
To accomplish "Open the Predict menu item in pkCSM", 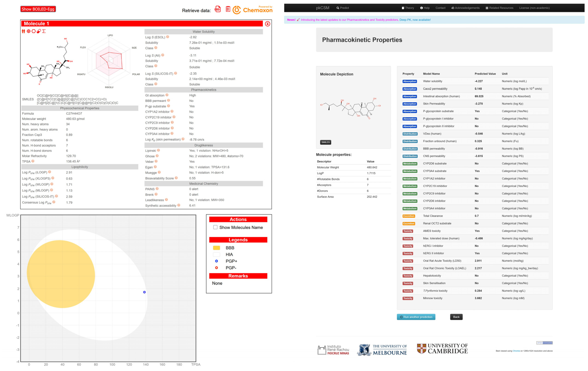I will pyautogui.click(x=343, y=8).
